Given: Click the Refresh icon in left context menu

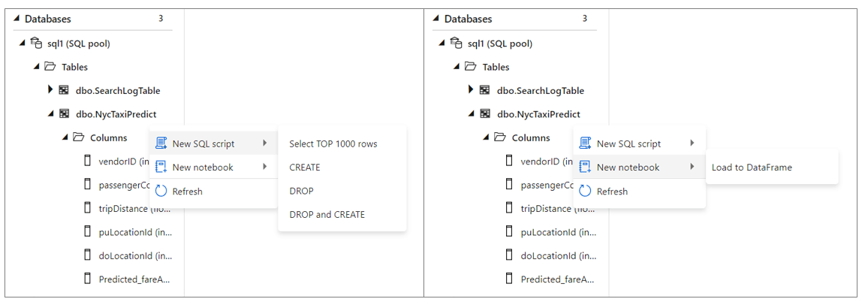Looking at the screenshot, I should point(161,191).
